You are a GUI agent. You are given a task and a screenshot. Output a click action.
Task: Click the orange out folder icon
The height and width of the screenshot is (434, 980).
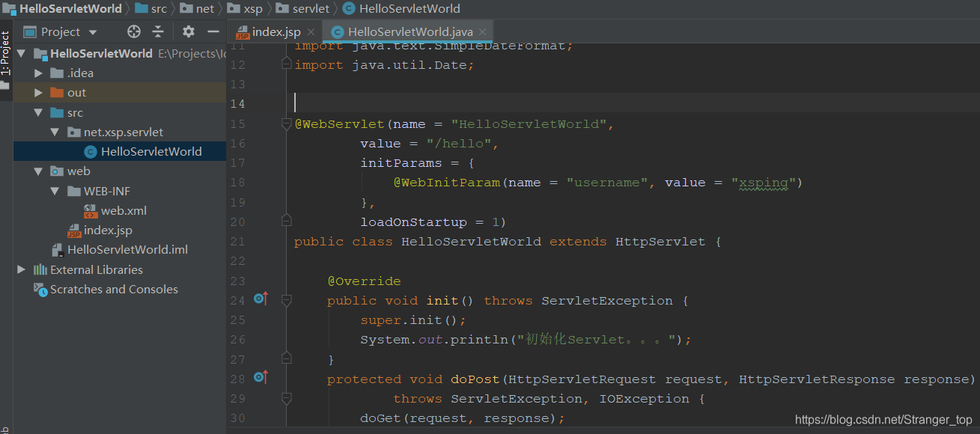click(56, 93)
